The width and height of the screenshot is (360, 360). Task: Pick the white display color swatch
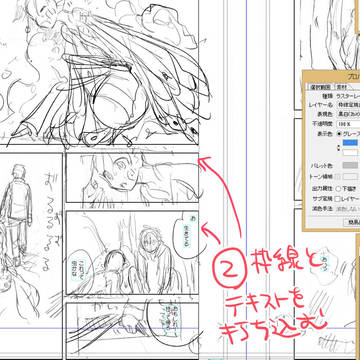[350, 152]
